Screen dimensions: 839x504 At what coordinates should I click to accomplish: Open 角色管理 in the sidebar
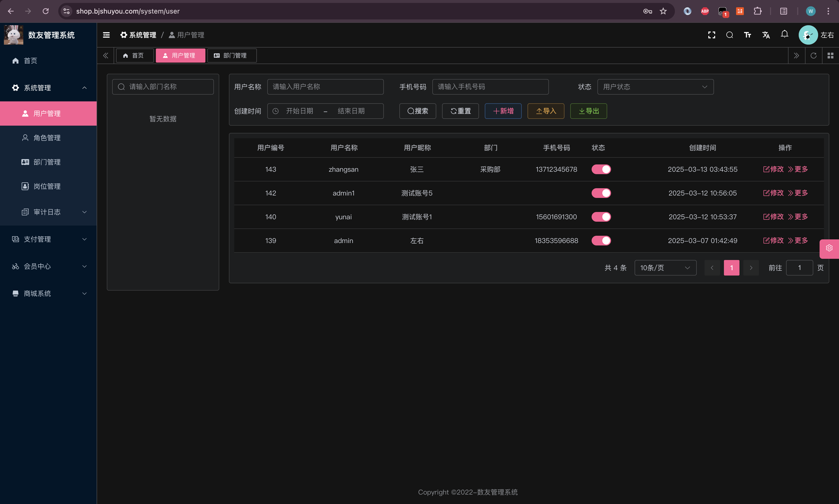47,138
